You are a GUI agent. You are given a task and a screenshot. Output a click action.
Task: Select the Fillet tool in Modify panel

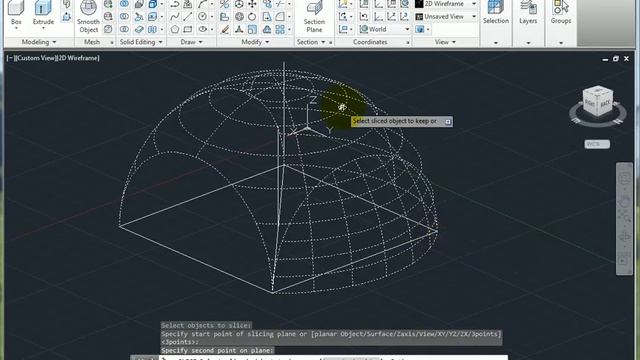pos(280,17)
